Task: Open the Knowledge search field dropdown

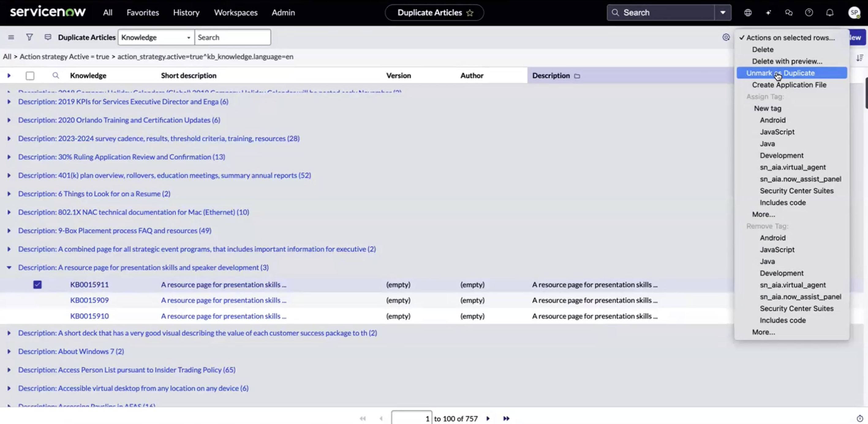Action: (x=156, y=37)
